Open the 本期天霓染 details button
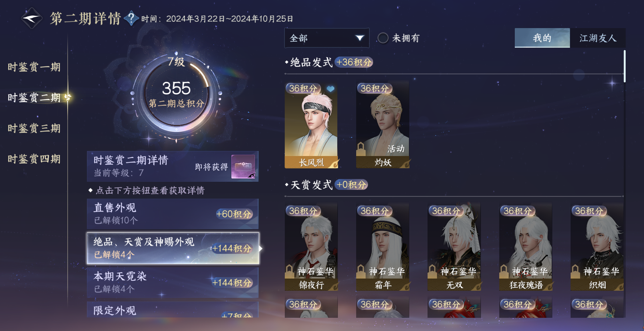The image size is (644, 331). (x=173, y=283)
